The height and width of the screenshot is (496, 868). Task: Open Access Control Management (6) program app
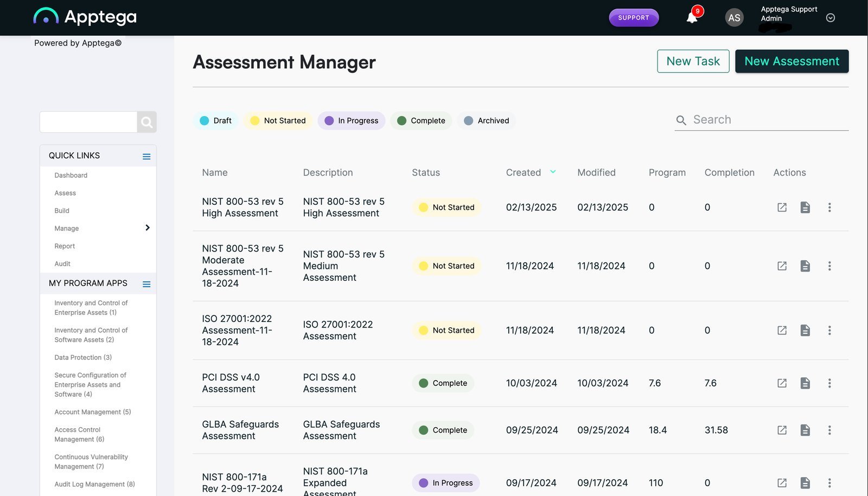click(79, 434)
